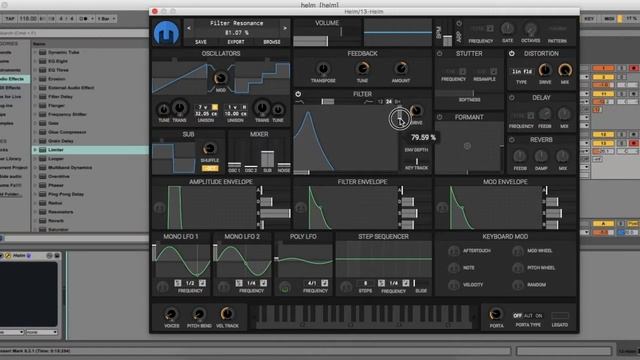Click the Delay Feedback knob

coord(545,114)
